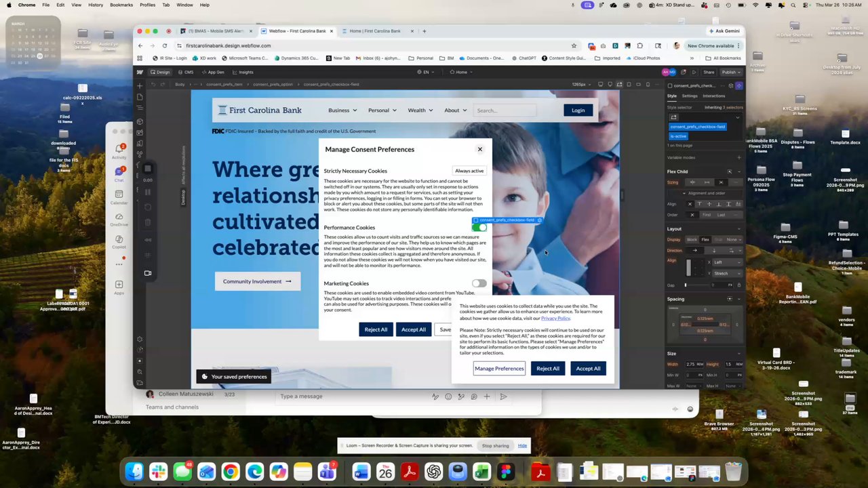Open Copilot in the Teams sidebar
The height and width of the screenshot is (488, 868).
[x=119, y=242]
